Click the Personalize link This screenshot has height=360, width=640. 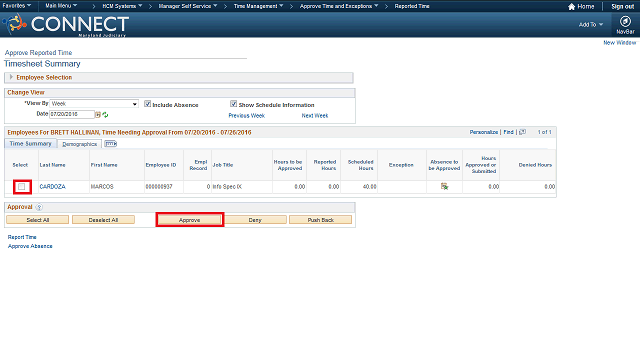(484, 132)
